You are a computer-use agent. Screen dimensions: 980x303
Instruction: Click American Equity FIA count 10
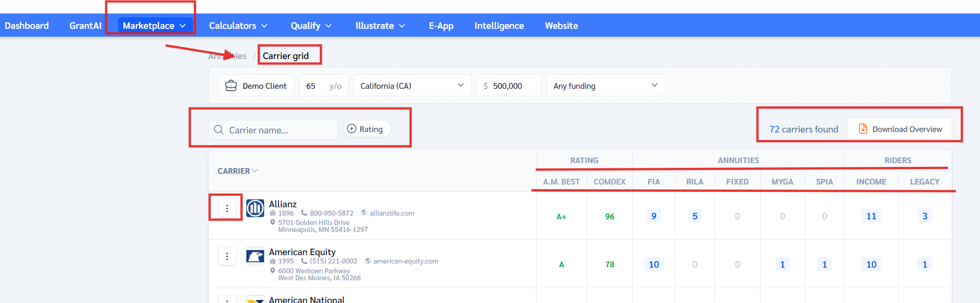654,264
